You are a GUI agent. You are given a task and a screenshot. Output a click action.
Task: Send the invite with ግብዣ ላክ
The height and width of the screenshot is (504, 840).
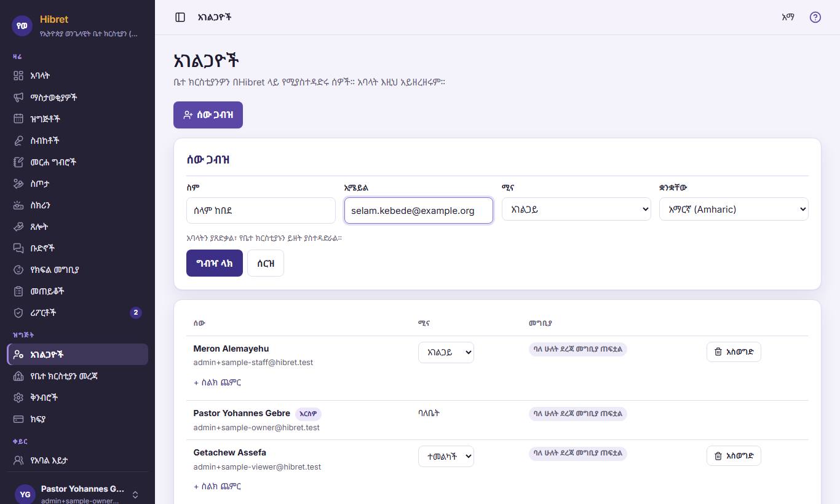tap(215, 263)
